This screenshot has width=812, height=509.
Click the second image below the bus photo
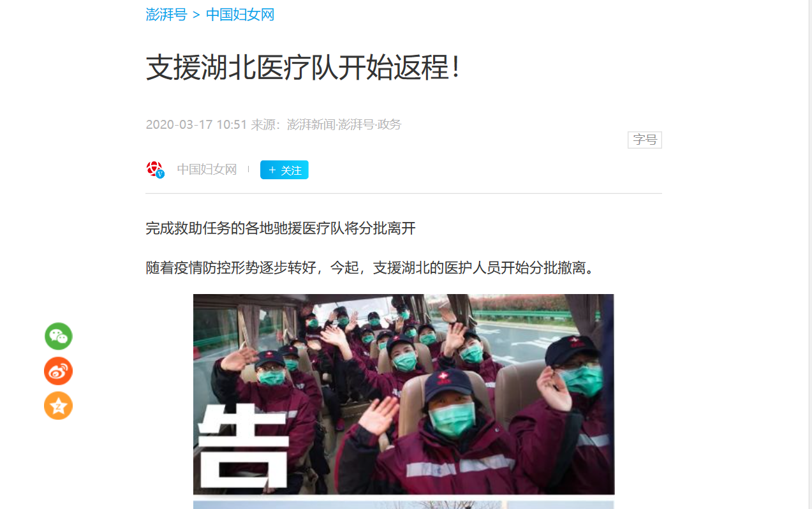click(404, 505)
